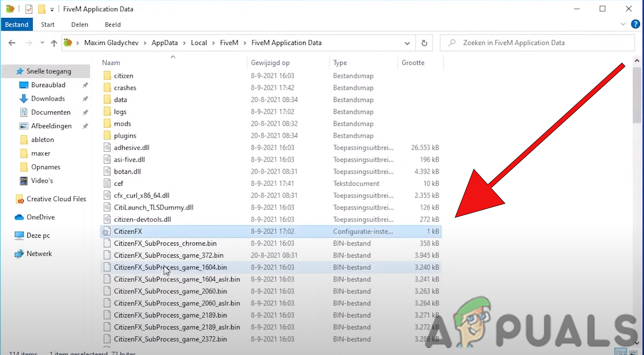Jump to AppData via the breadcrumb path
This screenshot has height=355, width=644.
tap(165, 43)
